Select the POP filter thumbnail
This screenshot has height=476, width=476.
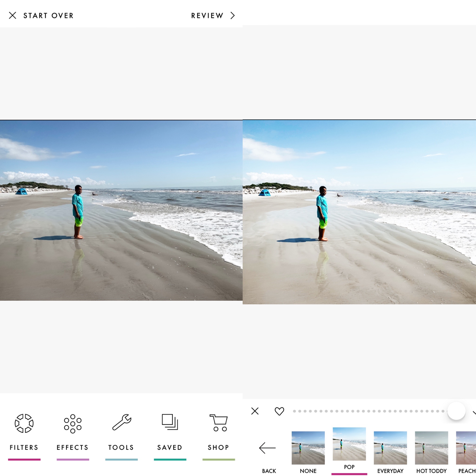point(349,444)
